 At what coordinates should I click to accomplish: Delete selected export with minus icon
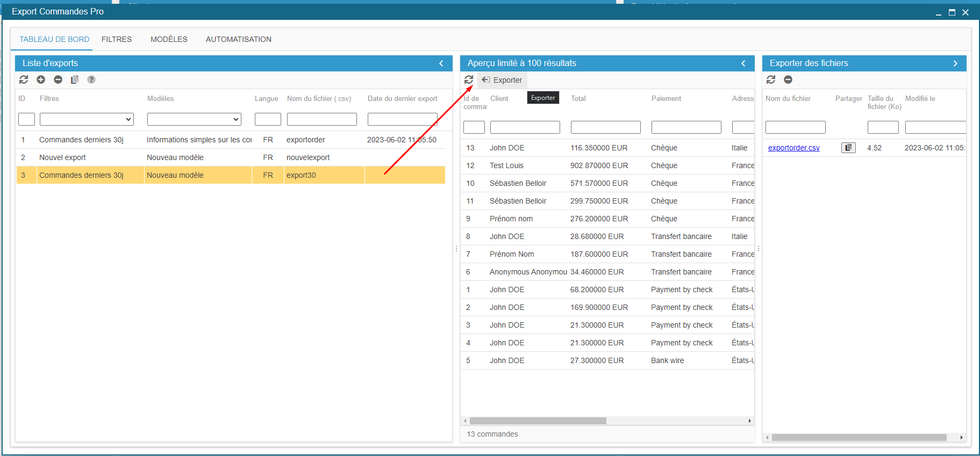coord(58,79)
